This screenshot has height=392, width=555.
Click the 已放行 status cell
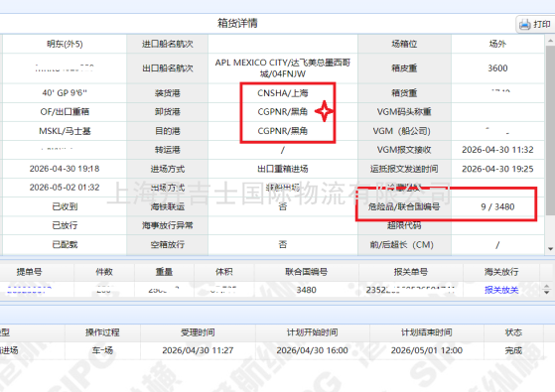click(65, 225)
